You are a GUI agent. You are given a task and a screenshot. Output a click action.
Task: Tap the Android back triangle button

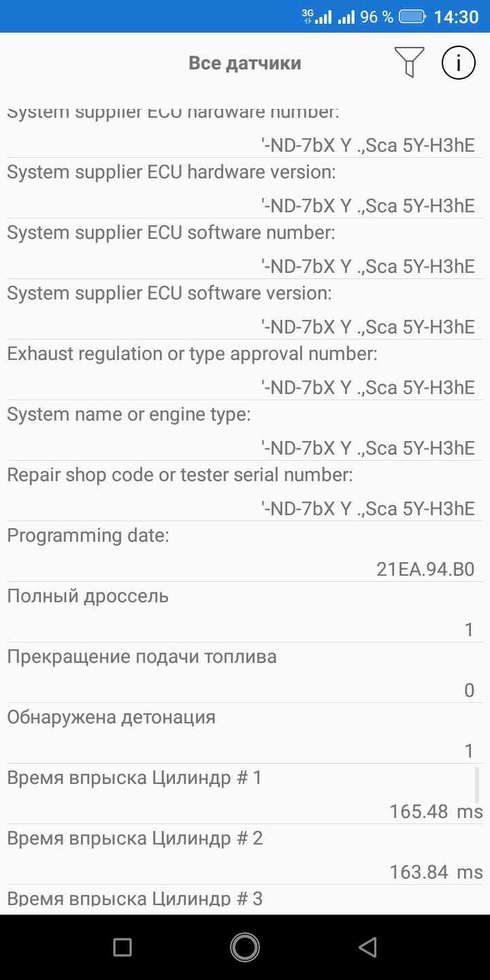coord(367,947)
